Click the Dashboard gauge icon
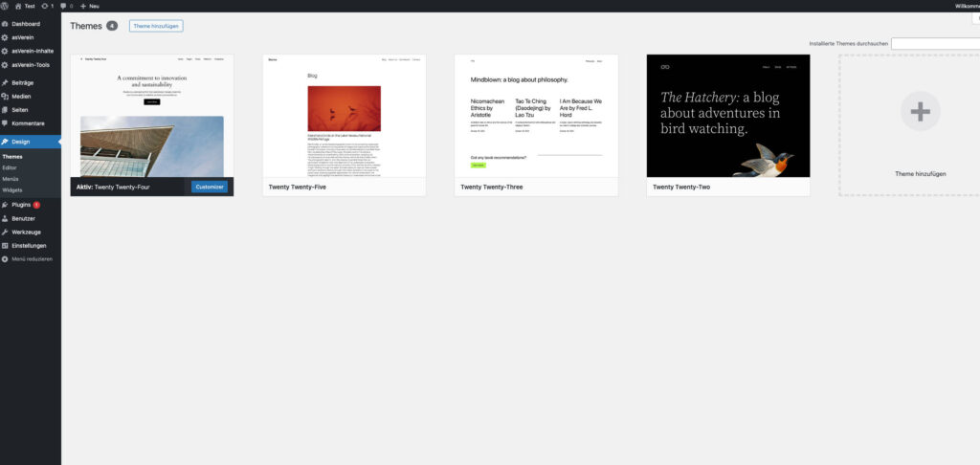Viewport: 980px width, 465px height. (5, 24)
